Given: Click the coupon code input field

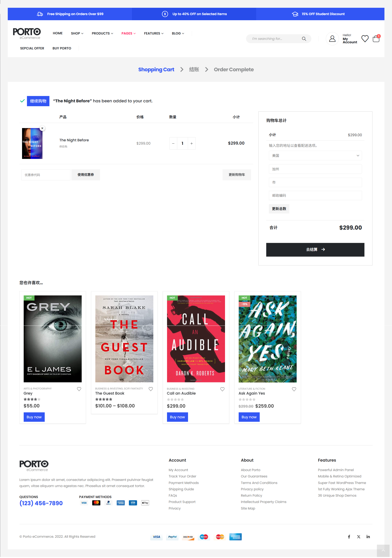Looking at the screenshot, I should coord(46,175).
